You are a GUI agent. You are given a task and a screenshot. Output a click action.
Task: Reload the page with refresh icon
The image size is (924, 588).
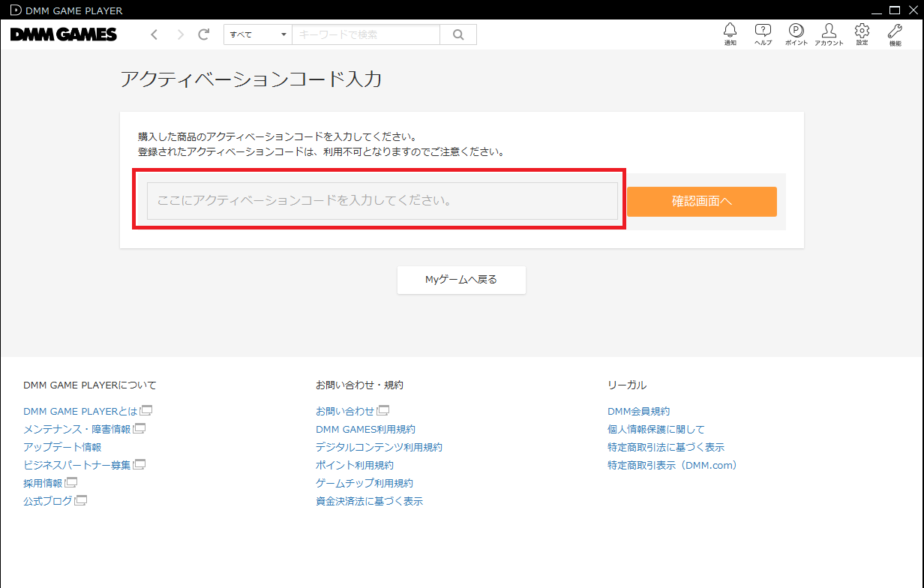203,34
